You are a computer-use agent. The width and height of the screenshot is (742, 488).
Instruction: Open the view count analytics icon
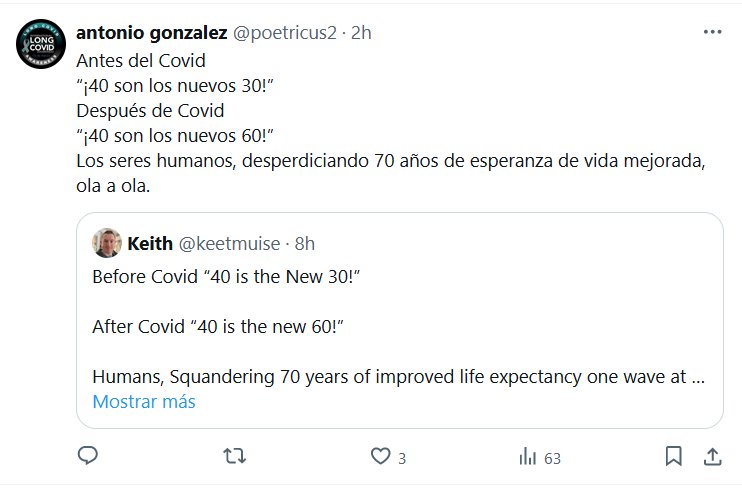pos(527,457)
